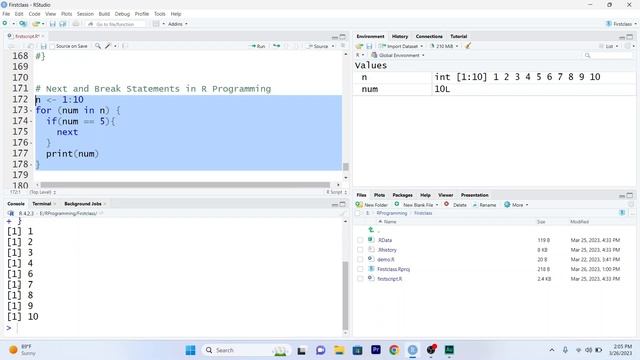Switch to the Terminal tab
Screen dimensions: 640x360
pyautogui.click(x=42, y=204)
